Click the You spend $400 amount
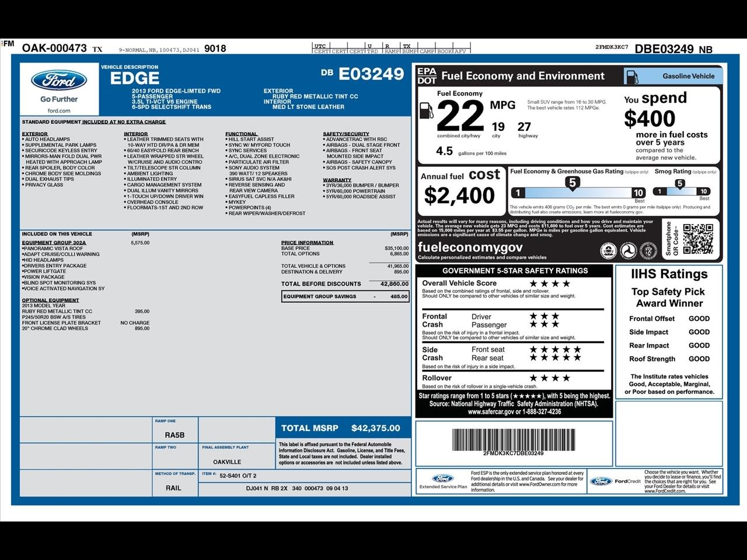The image size is (747, 560). tap(650, 118)
